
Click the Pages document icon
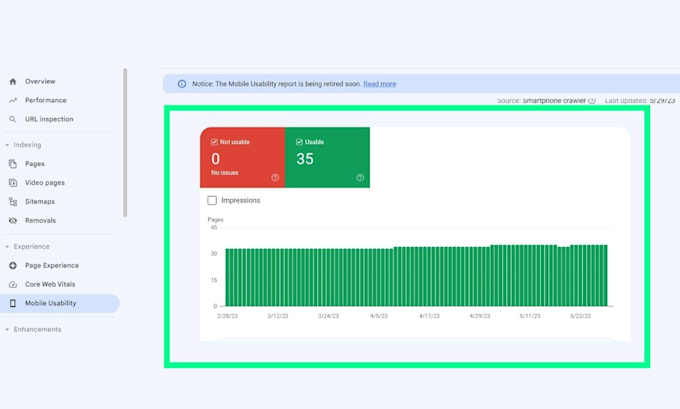[13, 164]
